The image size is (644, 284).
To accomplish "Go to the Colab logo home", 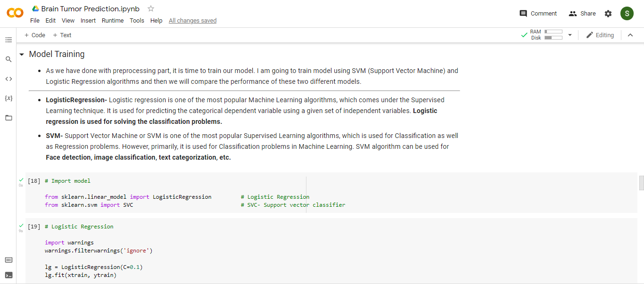I will (15, 13).
